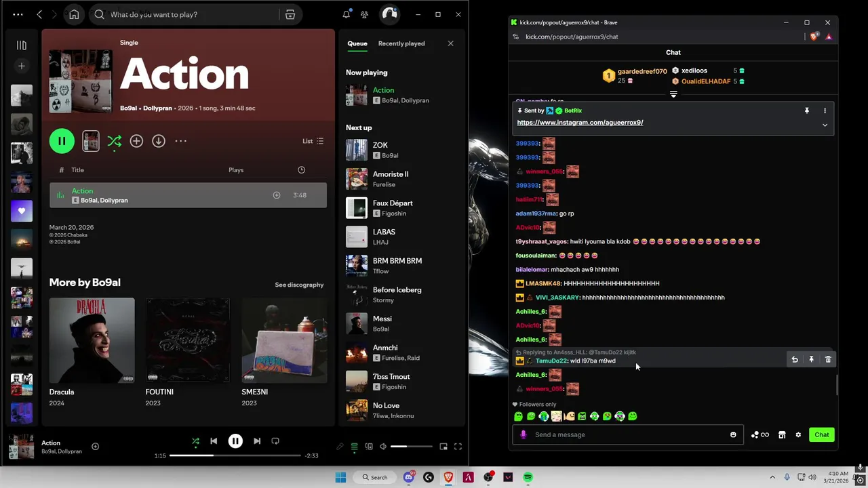Reply to TamuDo22 message with reply arrow
The height and width of the screenshot is (488, 868).
(x=795, y=359)
